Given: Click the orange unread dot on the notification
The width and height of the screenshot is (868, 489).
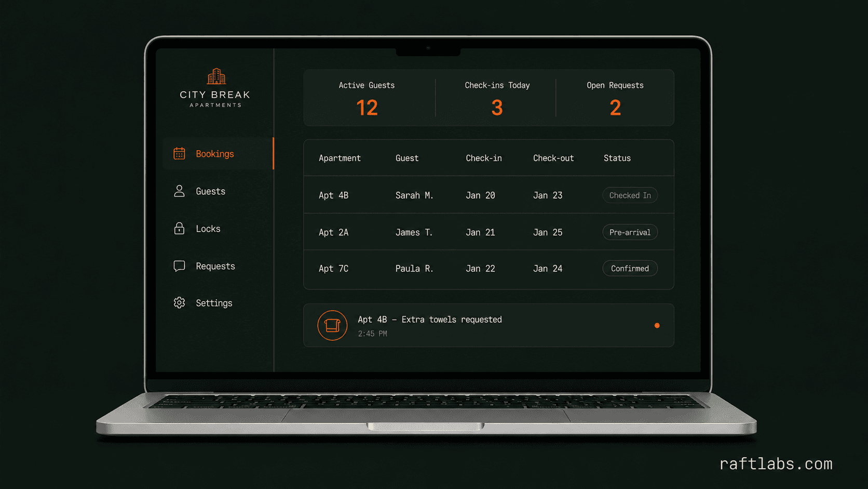Looking at the screenshot, I should (657, 325).
